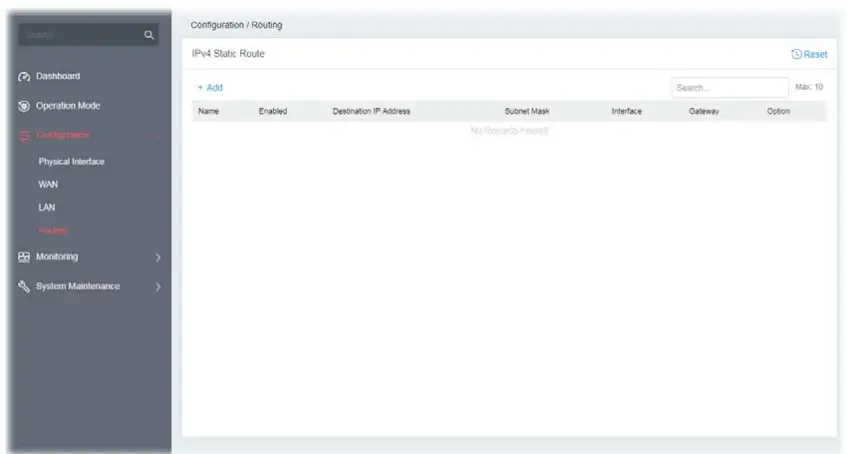Open the WAN configuration page
847x454 pixels.
(x=48, y=184)
